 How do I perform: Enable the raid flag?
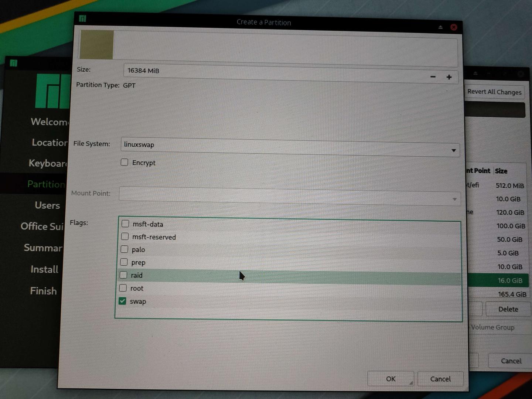click(123, 275)
